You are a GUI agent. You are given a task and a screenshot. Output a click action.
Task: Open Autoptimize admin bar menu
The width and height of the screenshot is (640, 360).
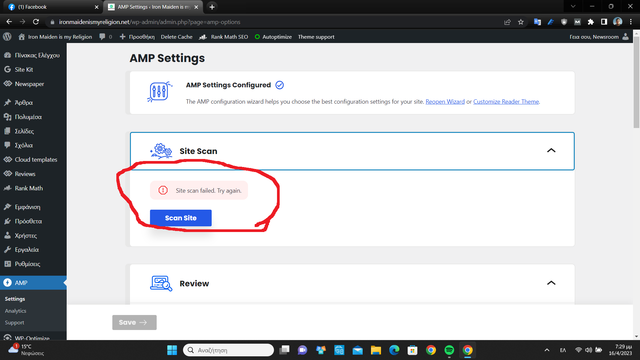(x=273, y=37)
